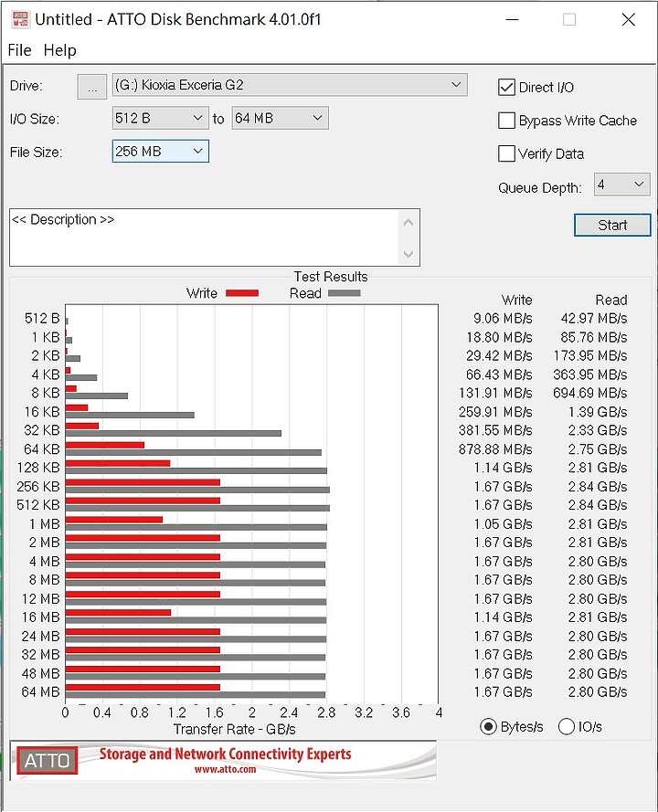Click the 512 B write value 9.06 MB/s
Image resolution: width=658 pixels, height=812 pixels.
click(x=503, y=319)
